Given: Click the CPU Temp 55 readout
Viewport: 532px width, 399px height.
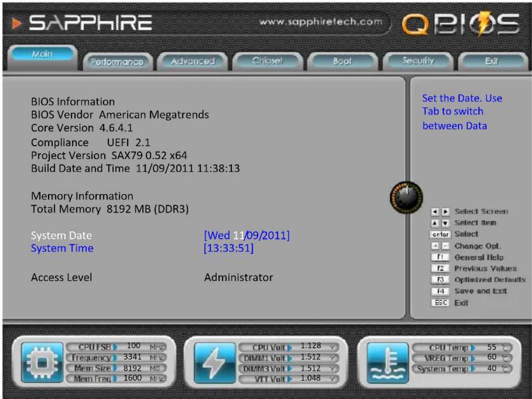Looking at the screenshot, I should point(462,347).
